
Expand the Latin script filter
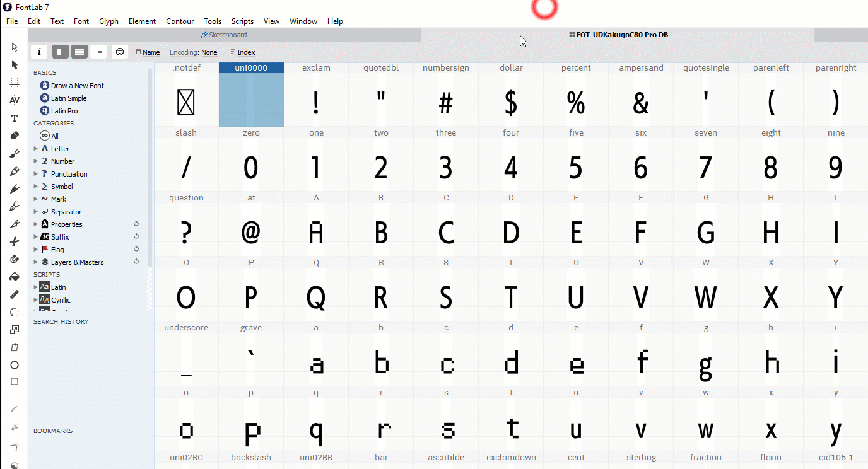click(36, 287)
